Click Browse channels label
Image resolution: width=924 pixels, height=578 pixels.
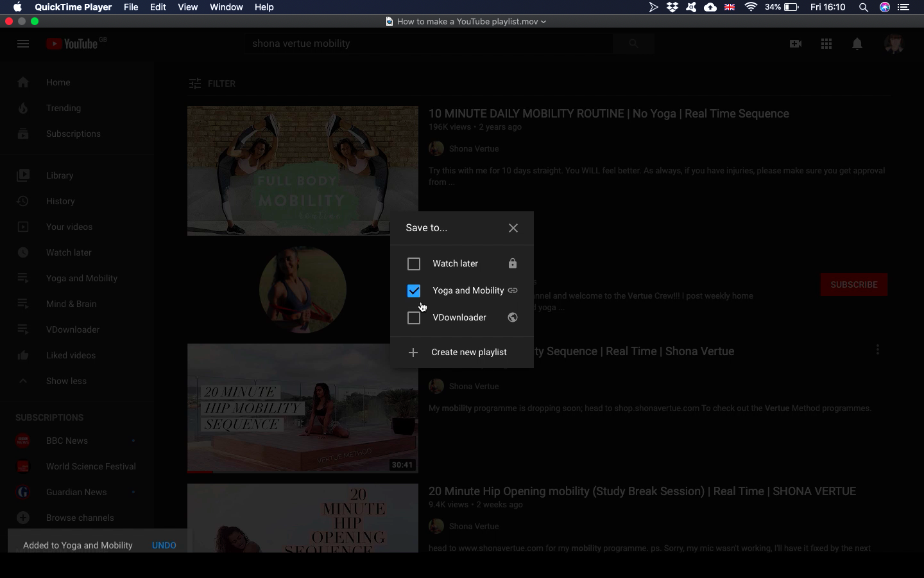pyautogui.click(x=80, y=518)
